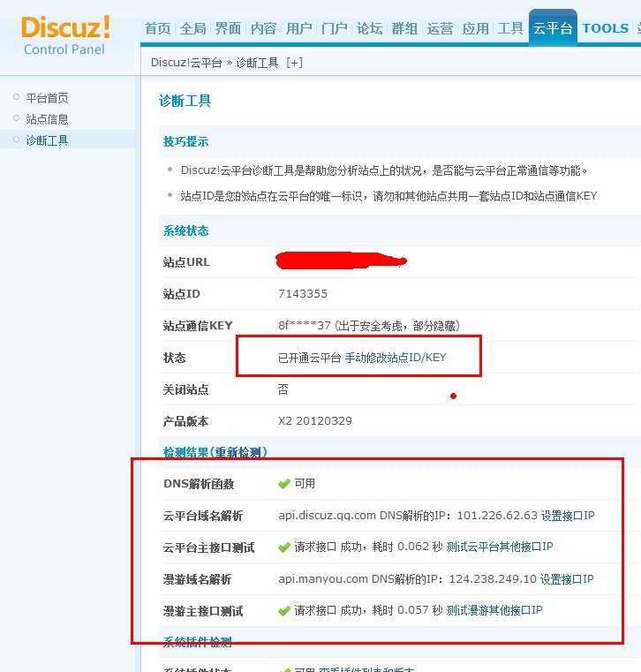Open the 界面 top menu
641x672 pixels.
click(x=228, y=28)
